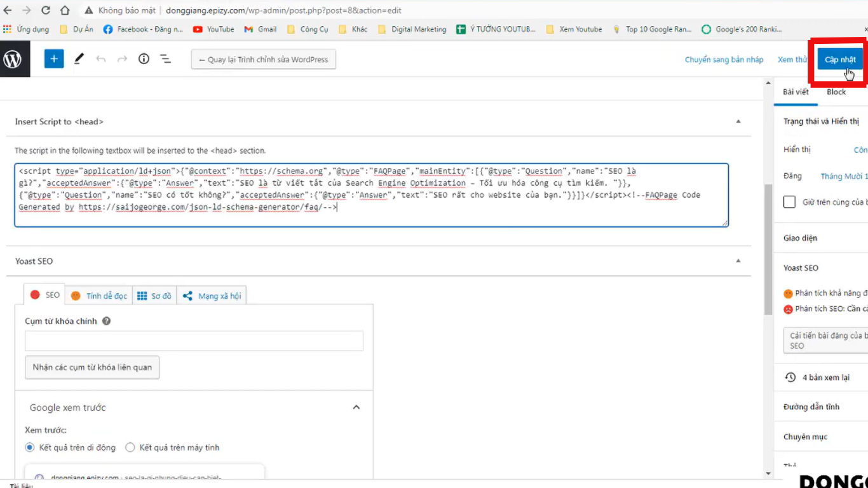Click the WordPress logo icon
The image size is (868, 488).
click(x=13, y=59)
